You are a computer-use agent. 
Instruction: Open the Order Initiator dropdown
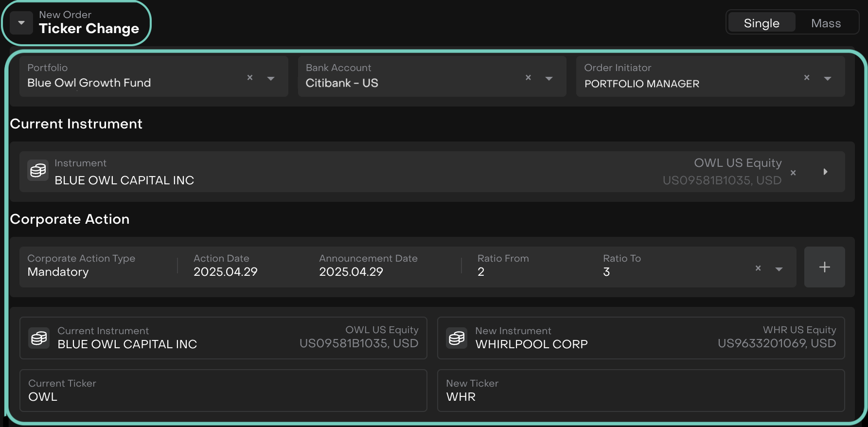(827, 78)
